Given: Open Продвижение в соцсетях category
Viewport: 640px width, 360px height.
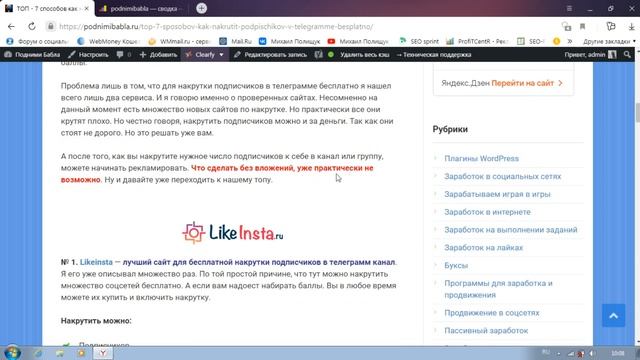Looking at the screenshot, I should (491, 313).
